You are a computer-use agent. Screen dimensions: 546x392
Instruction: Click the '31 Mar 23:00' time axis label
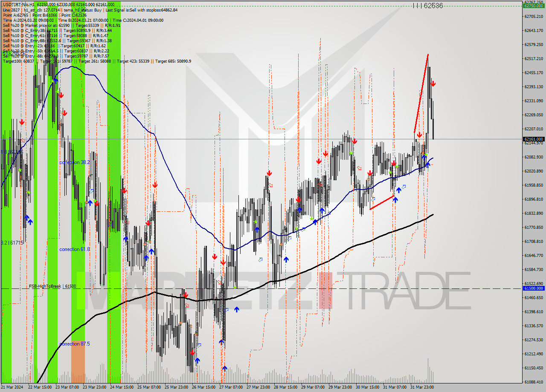(x=422, y=387)
